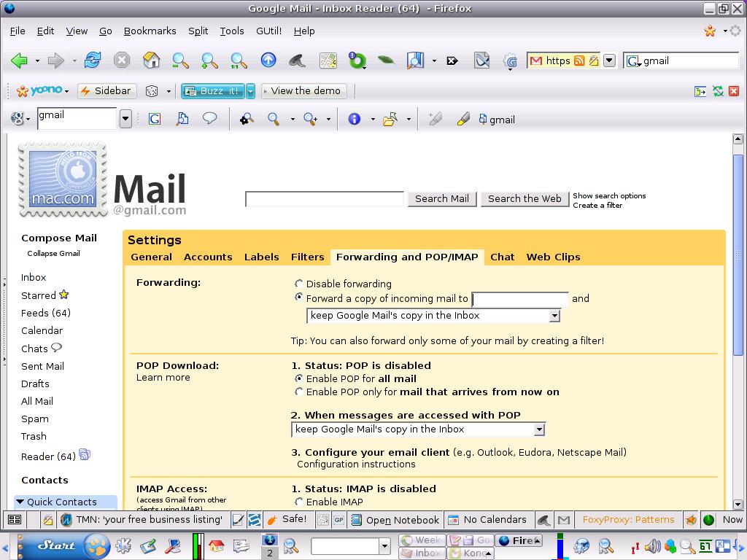Click the green Back arrow icon
Image resolution: width=747 pixels, height=560 pixels.
[x=19, y=61]
